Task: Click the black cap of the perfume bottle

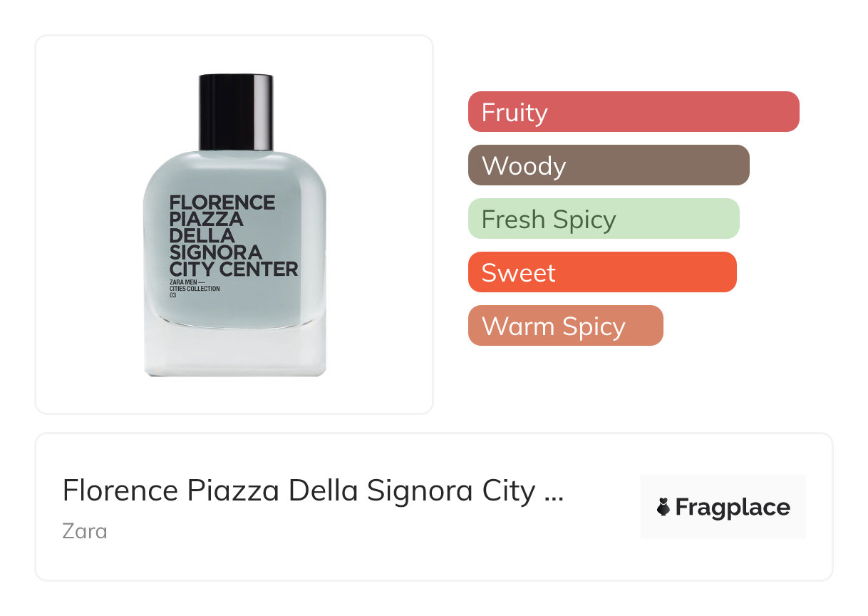Action: pyautogui.click(x=235, y=112)
